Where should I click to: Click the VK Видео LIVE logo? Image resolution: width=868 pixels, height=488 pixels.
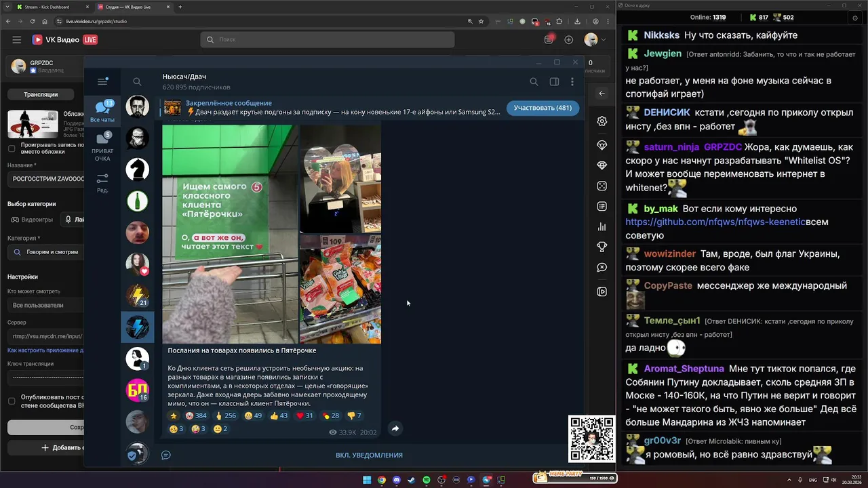[65, 40]
